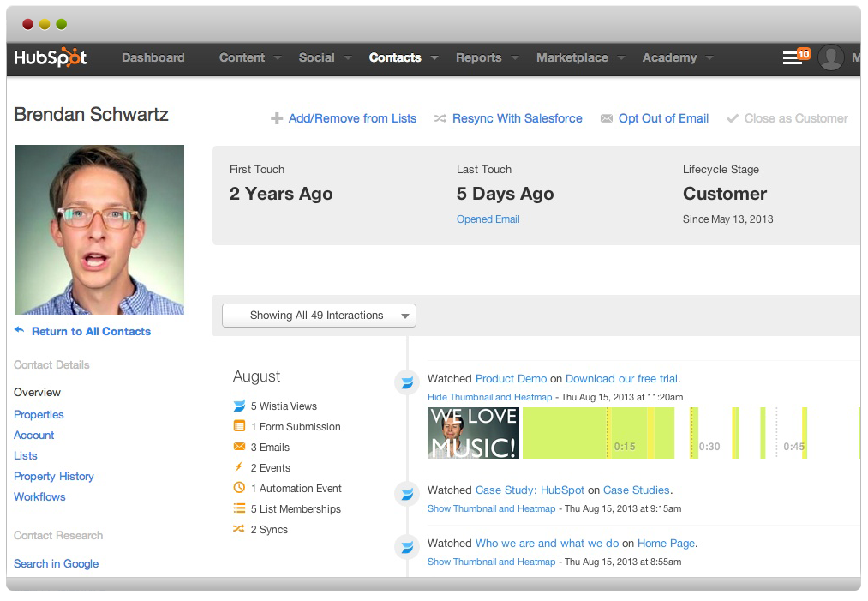Image resolution: width=868 pixels, height=601 pixels.
Task: Open the Product Demo video link
Action: (x=511, y=378)
